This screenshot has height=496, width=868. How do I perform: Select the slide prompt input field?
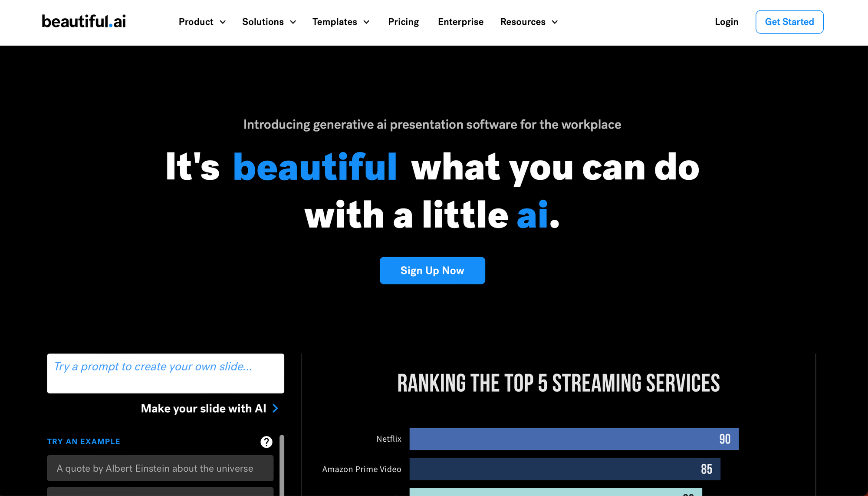point(165,373)
